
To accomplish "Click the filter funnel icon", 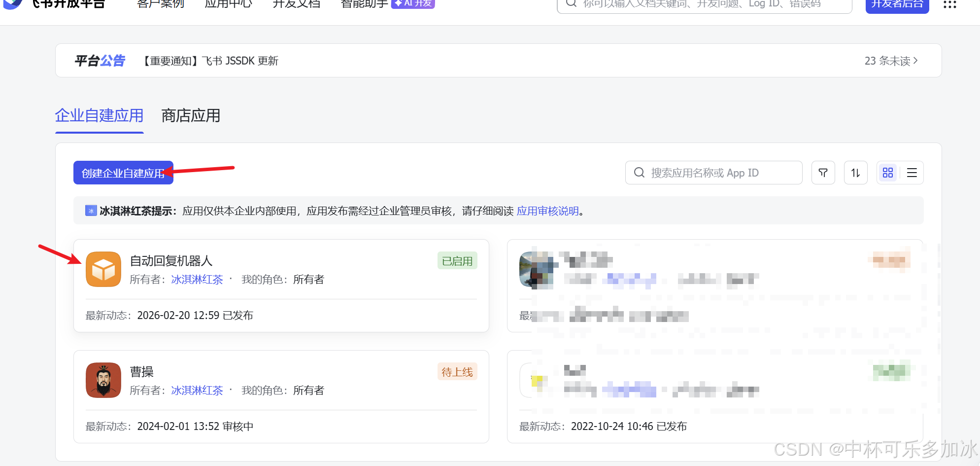I will pyautogui.click(x=823, y=173).
